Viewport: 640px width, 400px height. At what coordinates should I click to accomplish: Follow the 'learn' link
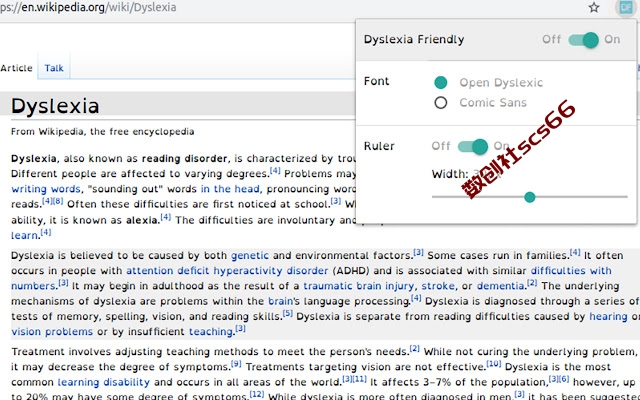coord(24,236)
